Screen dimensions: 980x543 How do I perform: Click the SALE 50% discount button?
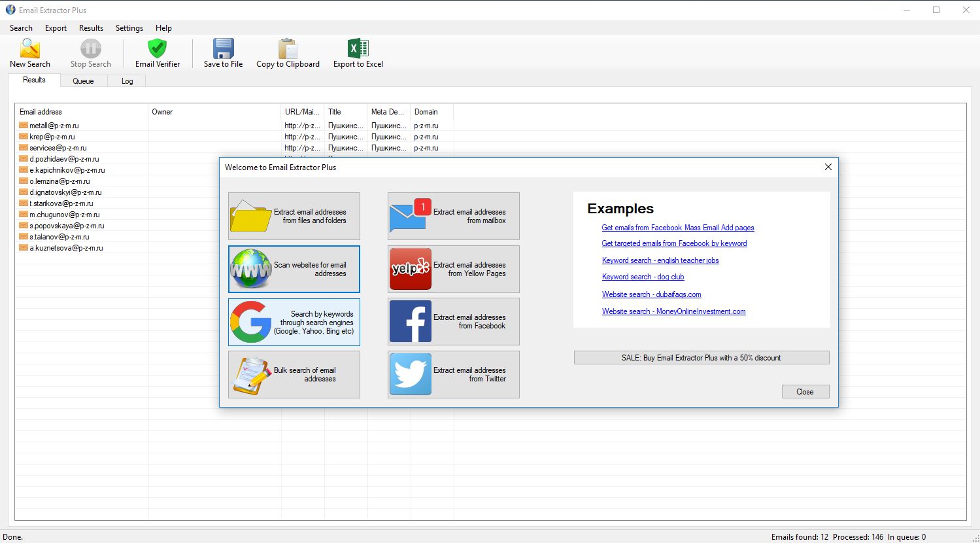point(701,358)
